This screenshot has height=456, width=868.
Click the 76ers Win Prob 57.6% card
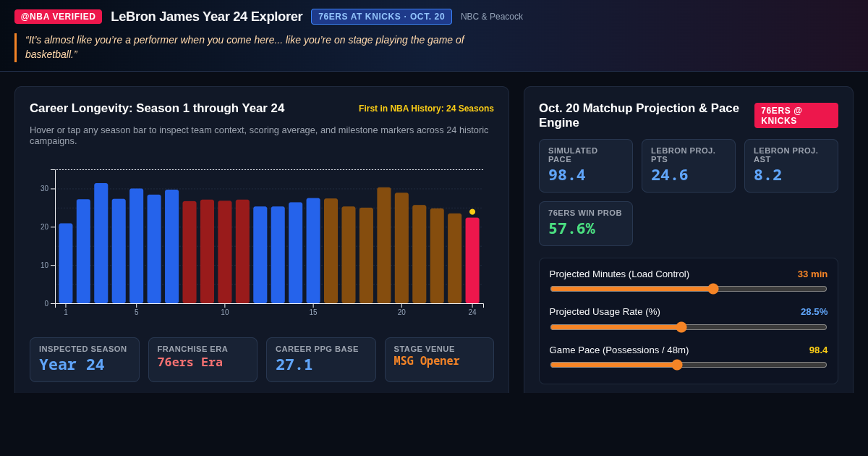pyautogui.click(x=586, y=224)
